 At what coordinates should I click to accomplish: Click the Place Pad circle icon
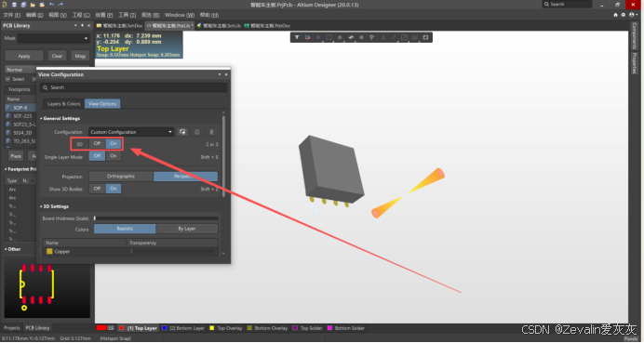click(361, 37)
